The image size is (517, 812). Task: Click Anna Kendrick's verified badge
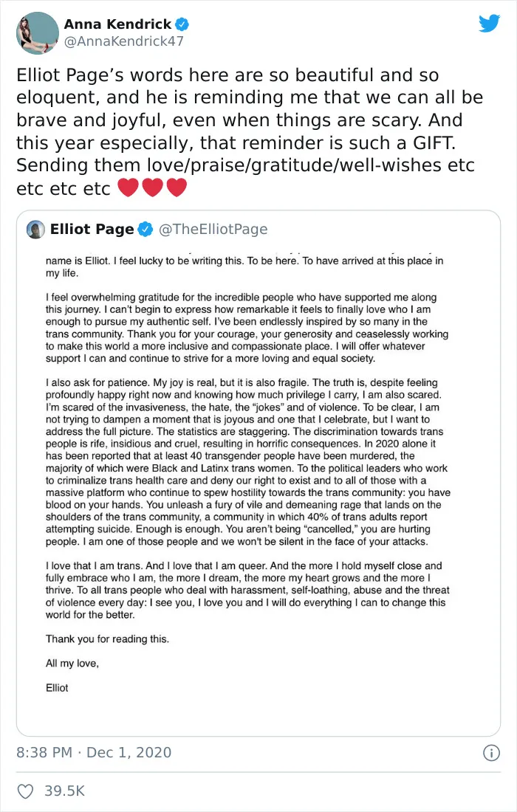coord(182,24)
